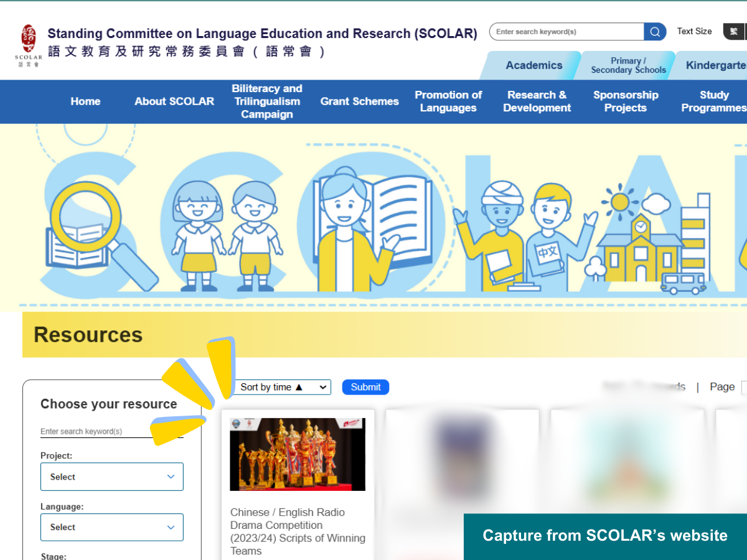Open Promotion of Languages menu

pos(448,101)
